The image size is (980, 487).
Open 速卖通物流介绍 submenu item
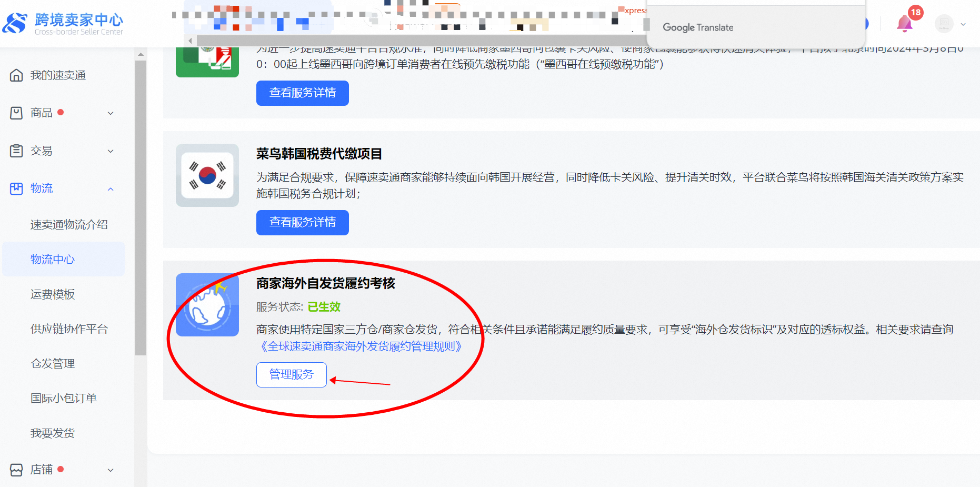[x=69, y=225]
